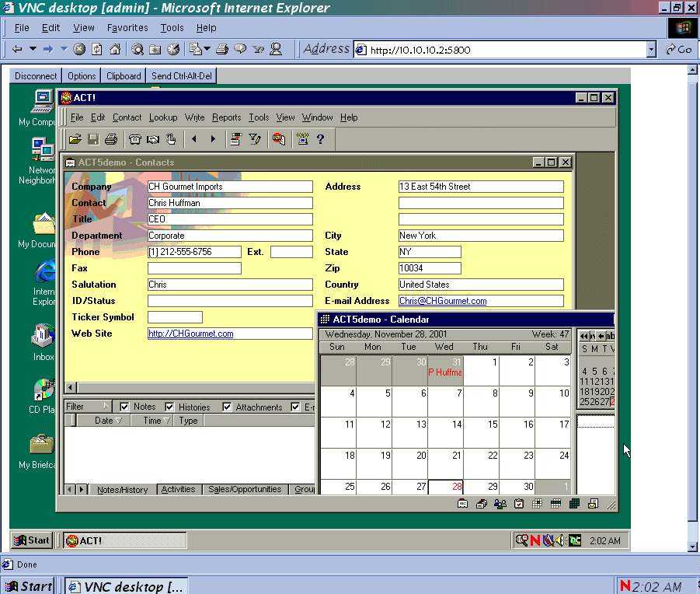The image size is (700, 594).
Task: Click the filter funnel icon in ACT! toolbar
Action: point(255,139)
